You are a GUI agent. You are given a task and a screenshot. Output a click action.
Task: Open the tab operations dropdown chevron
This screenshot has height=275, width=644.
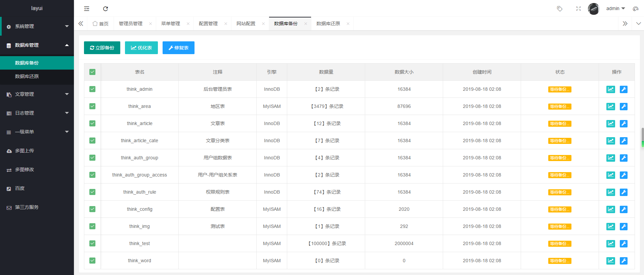click(639, 24)
